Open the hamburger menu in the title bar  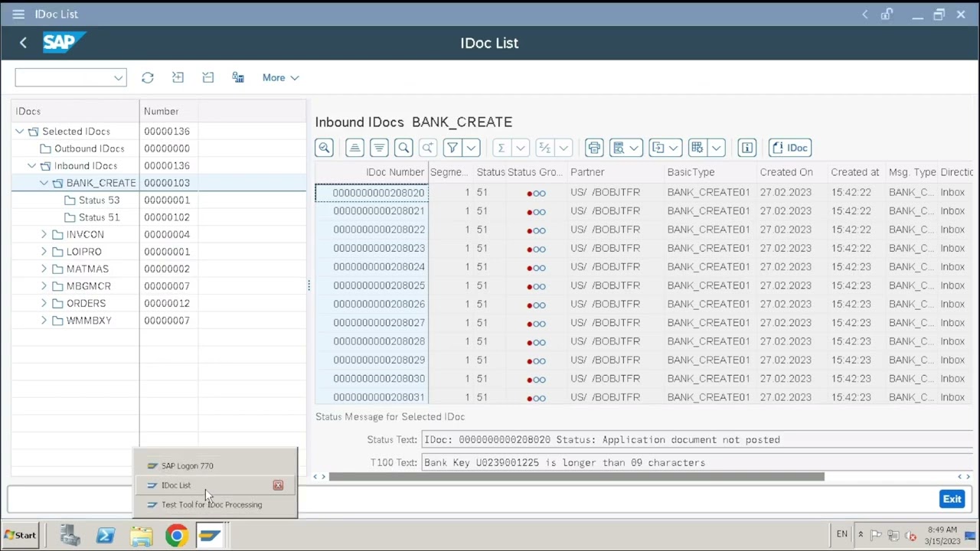18,14
